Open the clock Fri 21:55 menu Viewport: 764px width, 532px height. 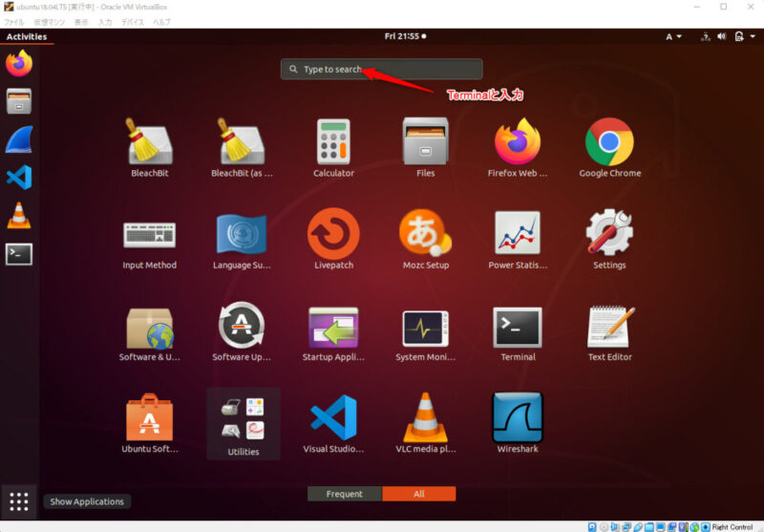click(x=405, y=36)
